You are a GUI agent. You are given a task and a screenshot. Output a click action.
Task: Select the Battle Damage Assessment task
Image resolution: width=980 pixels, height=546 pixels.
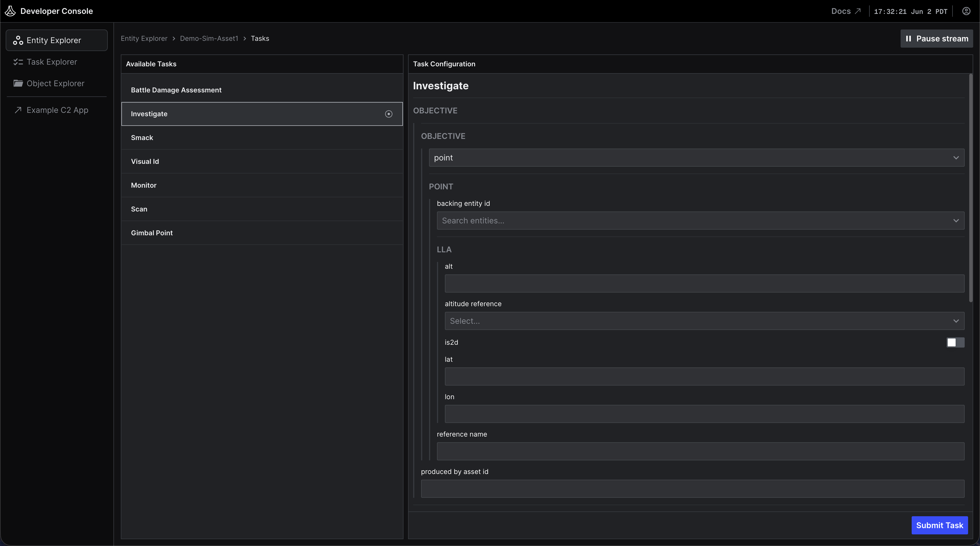point(262,90)
